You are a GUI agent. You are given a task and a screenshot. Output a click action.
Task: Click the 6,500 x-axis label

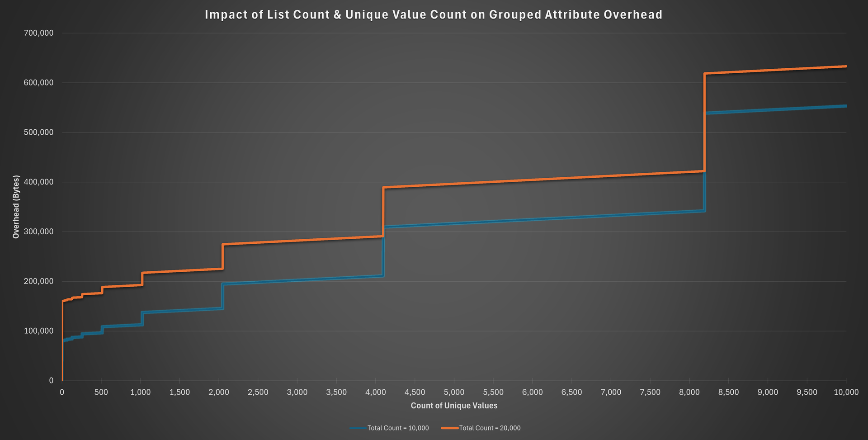click(572, 392)
